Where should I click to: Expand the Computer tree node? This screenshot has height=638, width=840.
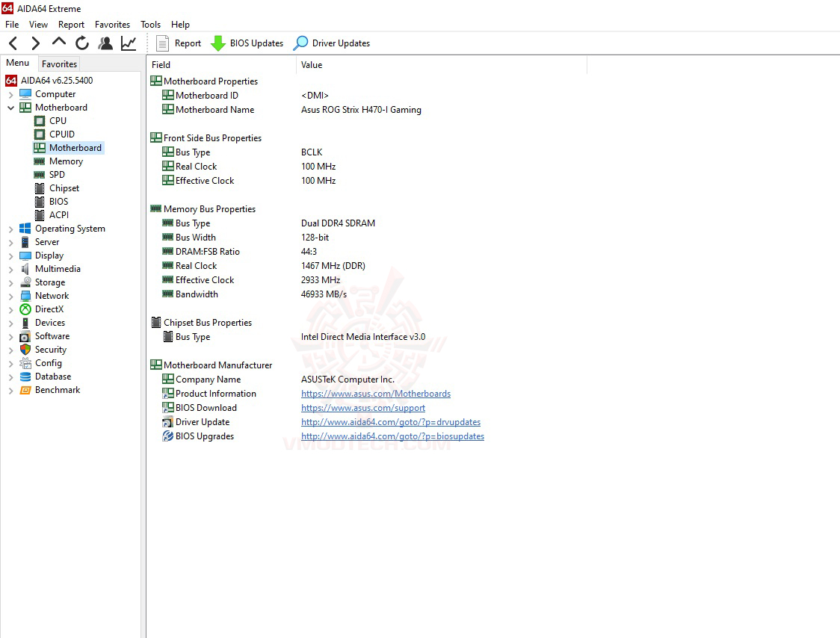(x=10, y=94)
